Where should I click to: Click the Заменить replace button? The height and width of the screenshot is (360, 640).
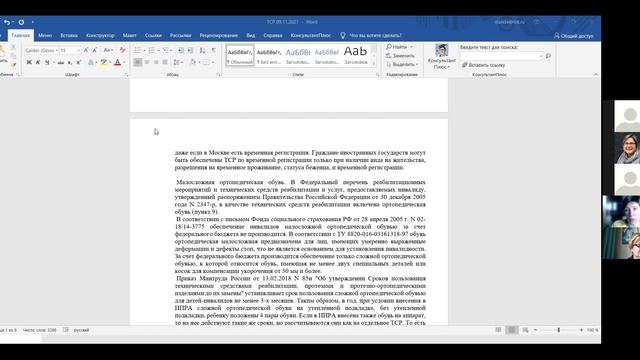(400, 56)
